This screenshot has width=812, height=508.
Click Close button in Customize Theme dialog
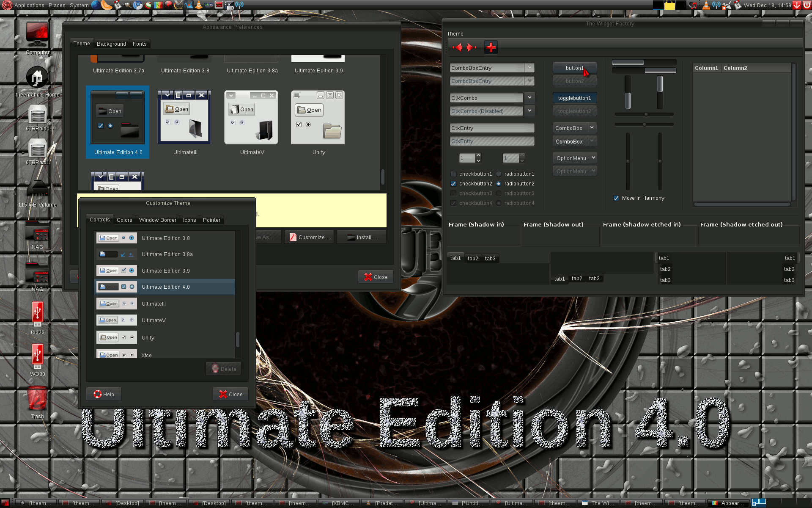pyautogui.click(x=230, y=394)
